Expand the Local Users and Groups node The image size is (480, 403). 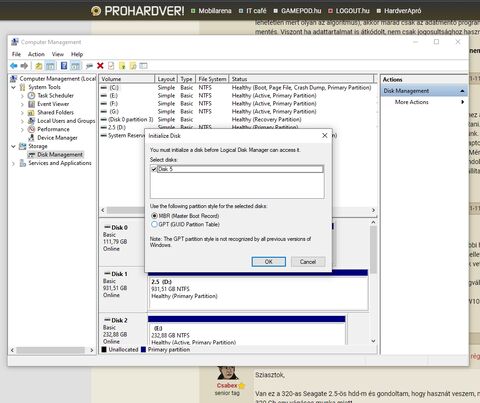click(22, 121)
